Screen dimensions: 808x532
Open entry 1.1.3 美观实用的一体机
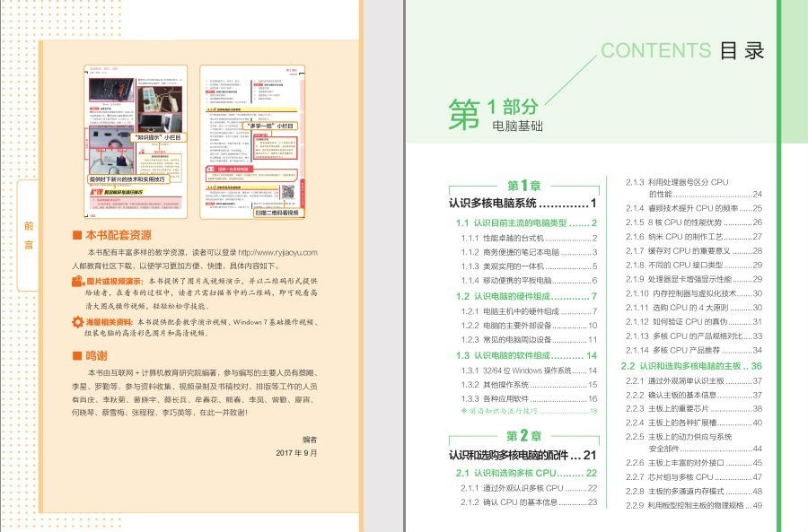(529, 266)
